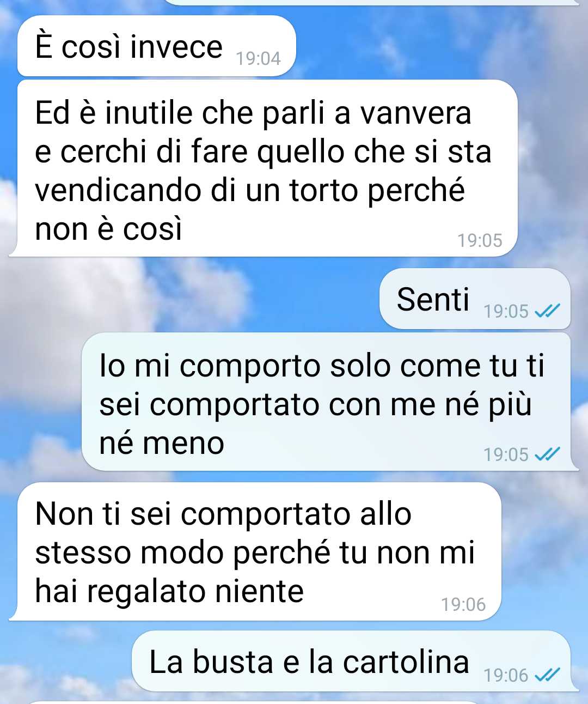Viewport: 588px width, 704px height.
Task: Select the "Ed è inutile che parli a vanvera" message
Action: 264,168
